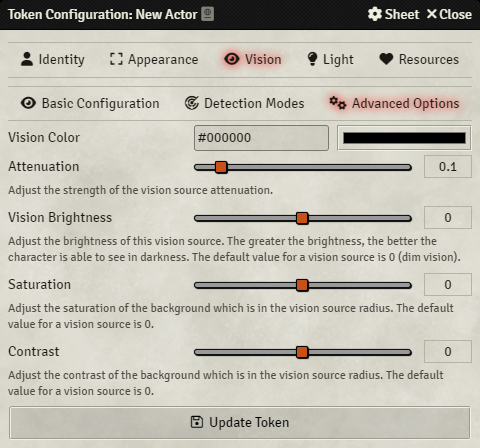
Task: Click the Vision Color hex input field
Action: pyautogui.click(x=261, y=138)
